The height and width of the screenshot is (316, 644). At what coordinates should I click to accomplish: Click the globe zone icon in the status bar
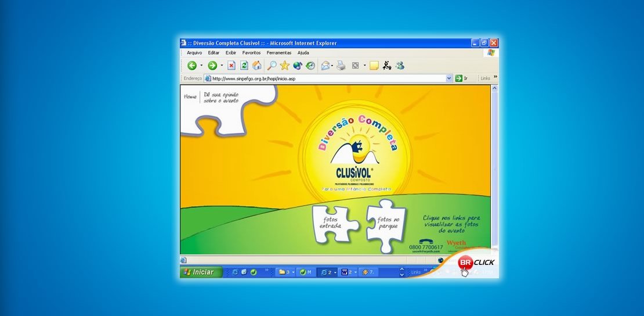441,260
